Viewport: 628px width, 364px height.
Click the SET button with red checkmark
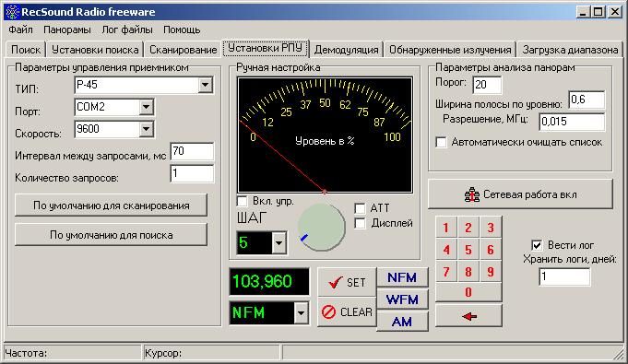coord(347,282)
